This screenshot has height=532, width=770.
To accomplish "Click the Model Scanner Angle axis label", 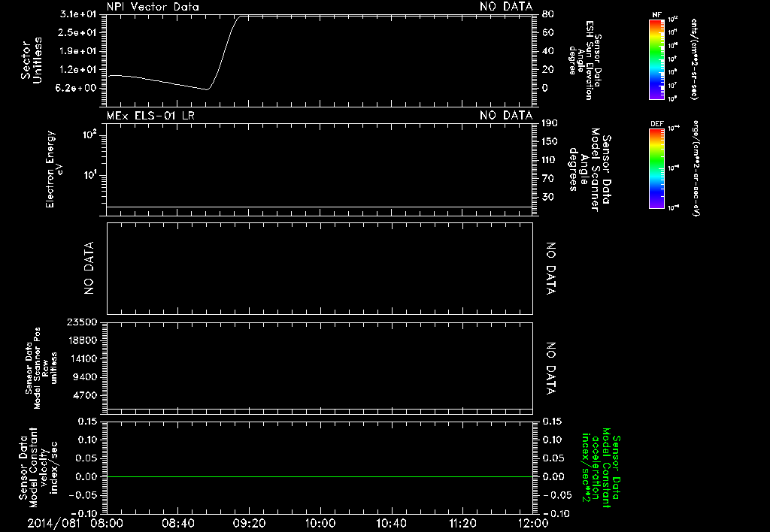I will pos(590,170).
